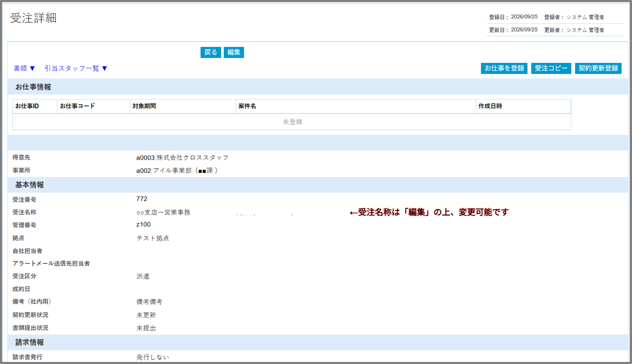The height and width of the screenshot is (364, 632).
Task: Expand the 引当スタッフ一覧 ▼ dropdown
Action: [x=76, y=68]
